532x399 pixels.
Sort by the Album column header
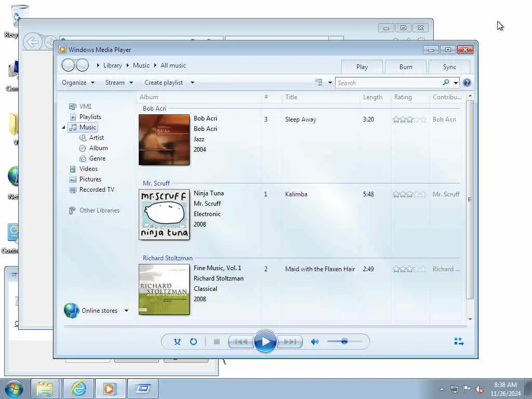click(x=199, y=97)
